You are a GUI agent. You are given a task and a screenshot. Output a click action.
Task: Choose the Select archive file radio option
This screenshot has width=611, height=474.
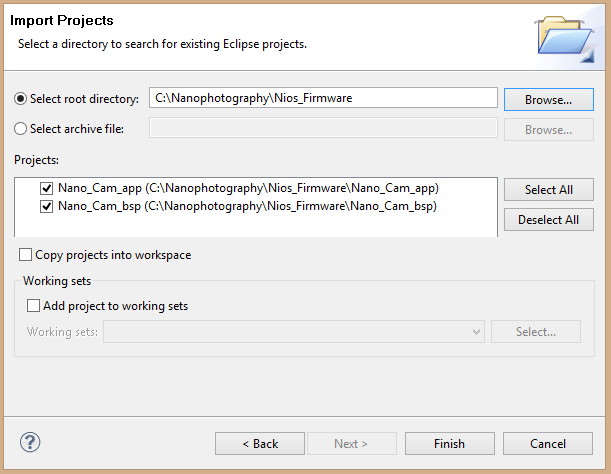20,129
